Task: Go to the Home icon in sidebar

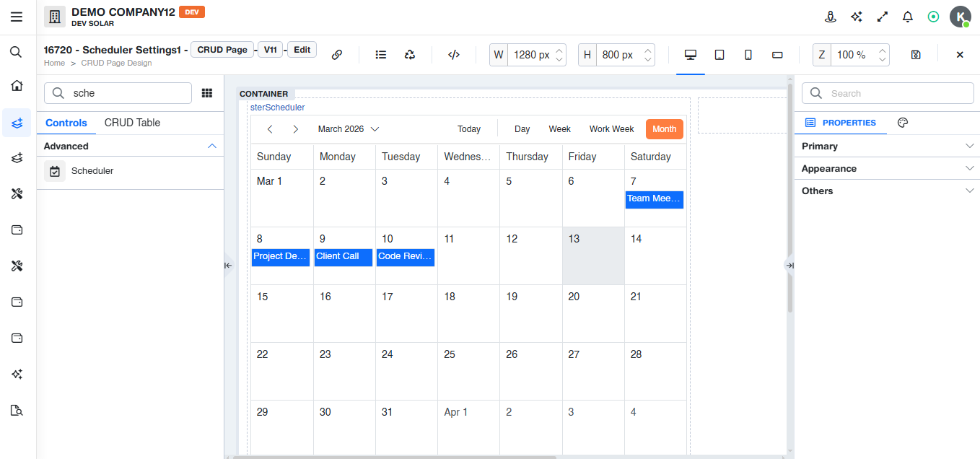Action: (x=17, y=85)
